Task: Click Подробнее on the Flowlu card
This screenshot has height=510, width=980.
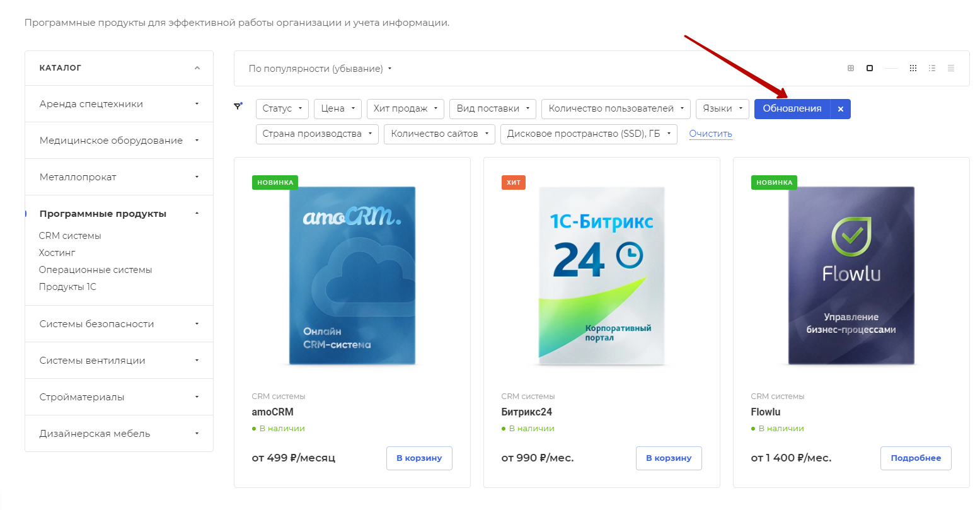Action: [916, 458]
